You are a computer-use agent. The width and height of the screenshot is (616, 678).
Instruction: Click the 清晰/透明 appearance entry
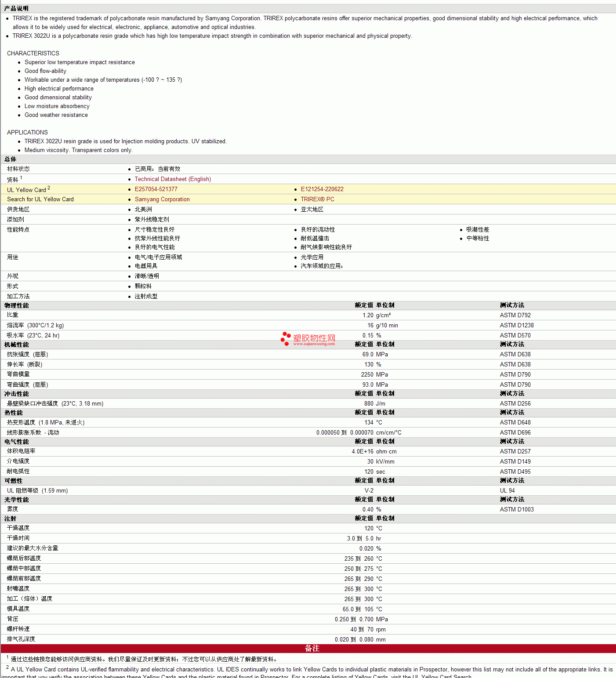click(x=147, y=276)
